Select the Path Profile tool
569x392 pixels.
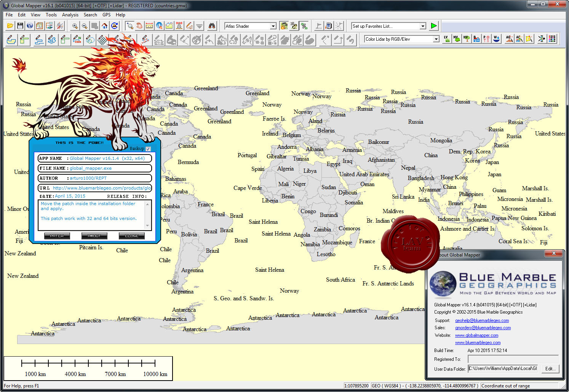(x=169, y=26)
